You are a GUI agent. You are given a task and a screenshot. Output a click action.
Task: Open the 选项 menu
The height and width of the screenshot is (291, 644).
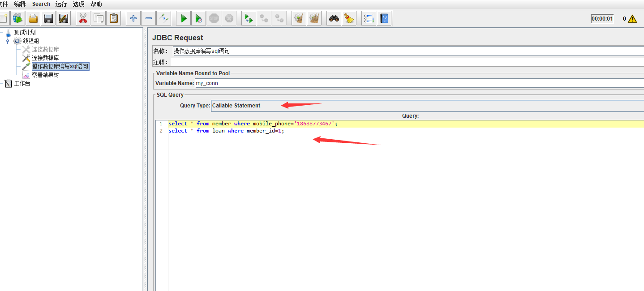click(x=79, y=4)
